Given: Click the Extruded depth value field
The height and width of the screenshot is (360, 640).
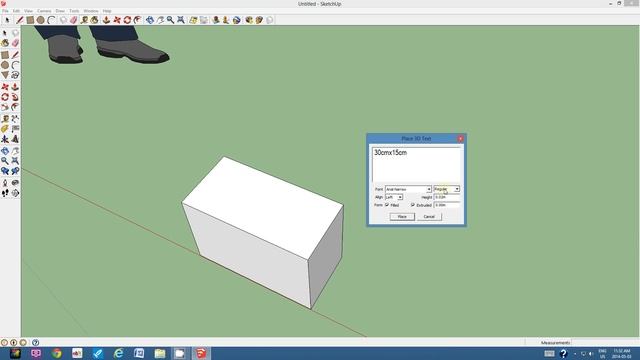Looking at the screenshot, I should [447, 205].
